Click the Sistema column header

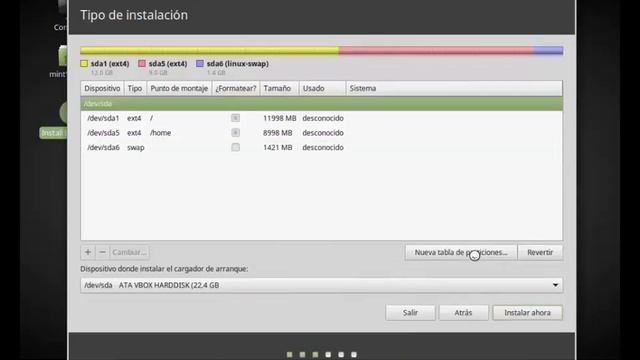(454, 89)
